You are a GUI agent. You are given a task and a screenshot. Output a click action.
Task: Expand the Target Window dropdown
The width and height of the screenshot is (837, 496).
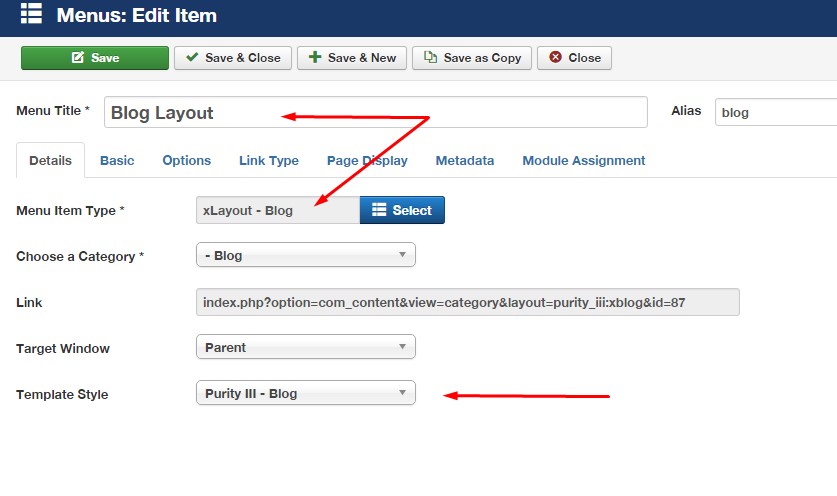pos(305,347)
